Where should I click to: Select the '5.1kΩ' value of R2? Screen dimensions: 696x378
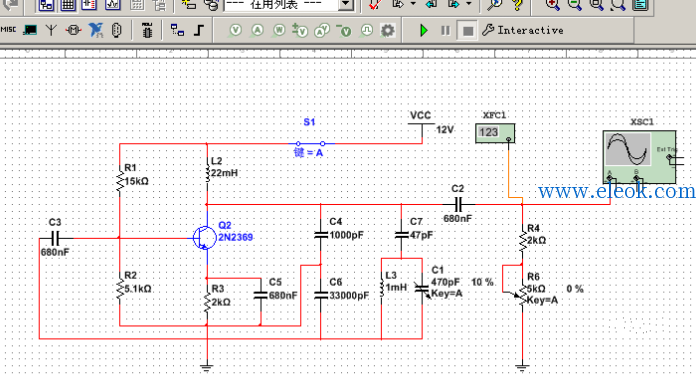pos(138,289)
